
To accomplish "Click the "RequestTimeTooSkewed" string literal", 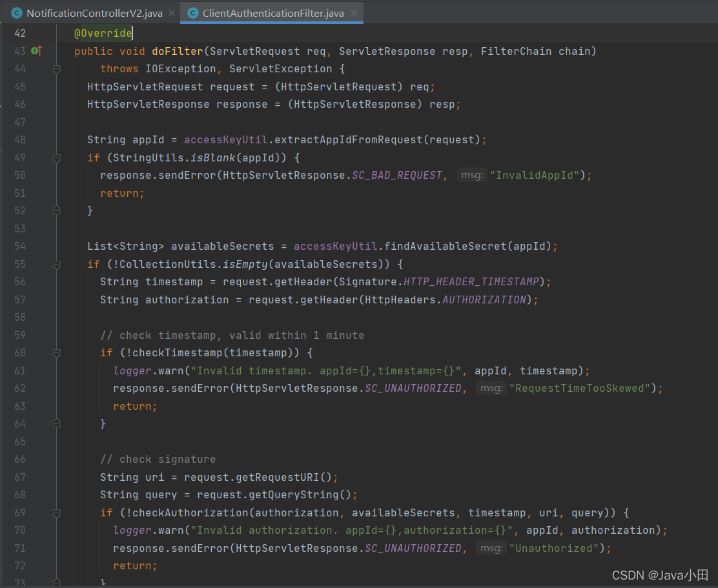I will (580, 389).
